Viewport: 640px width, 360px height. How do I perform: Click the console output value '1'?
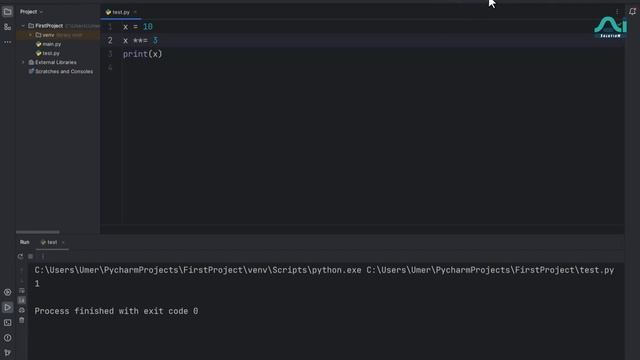pos(37,284)
